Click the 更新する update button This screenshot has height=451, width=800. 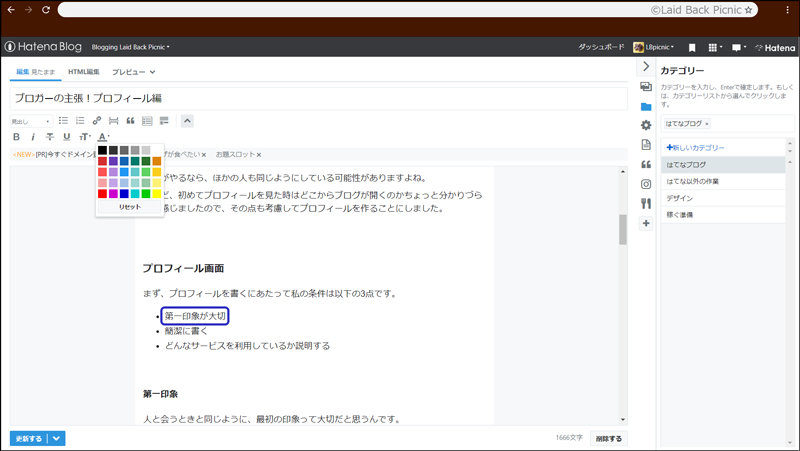29,438
